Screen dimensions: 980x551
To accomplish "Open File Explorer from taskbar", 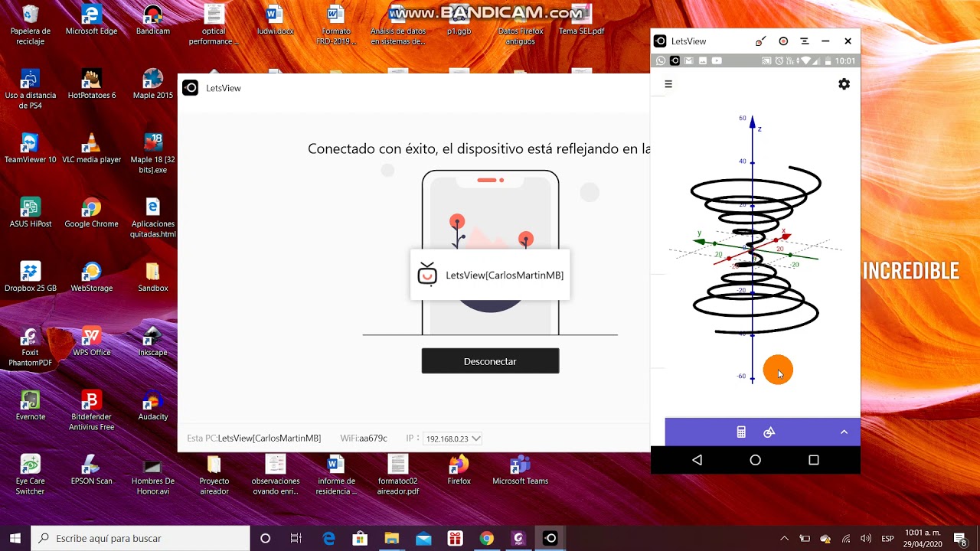I will pos(391,538).
